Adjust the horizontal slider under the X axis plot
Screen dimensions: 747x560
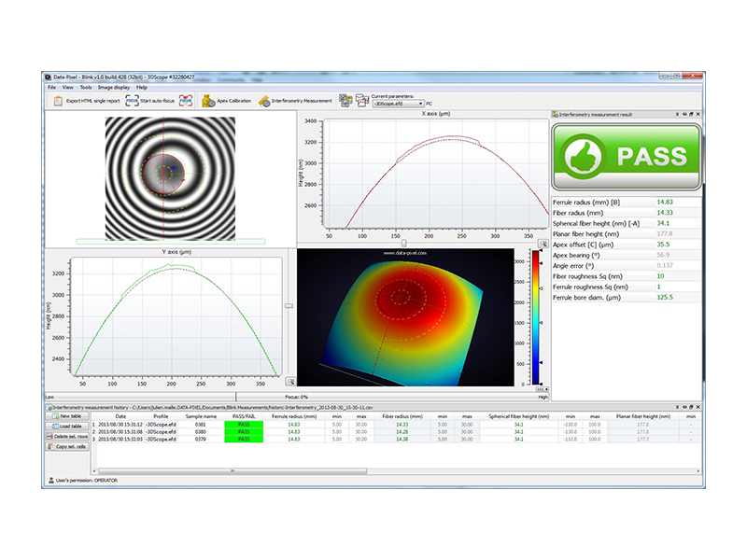coord(404,244)
